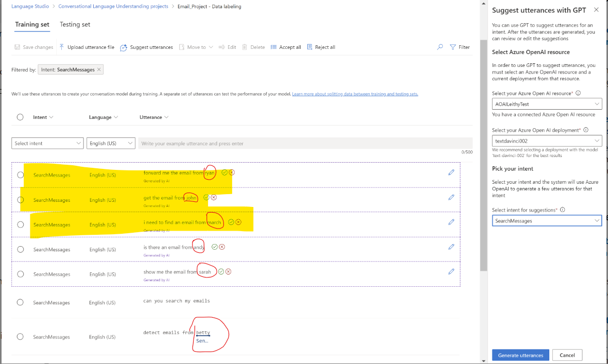Click the Delete toolbar icon
The height and width of the screenshot is (364, 608).
point(246,47)
